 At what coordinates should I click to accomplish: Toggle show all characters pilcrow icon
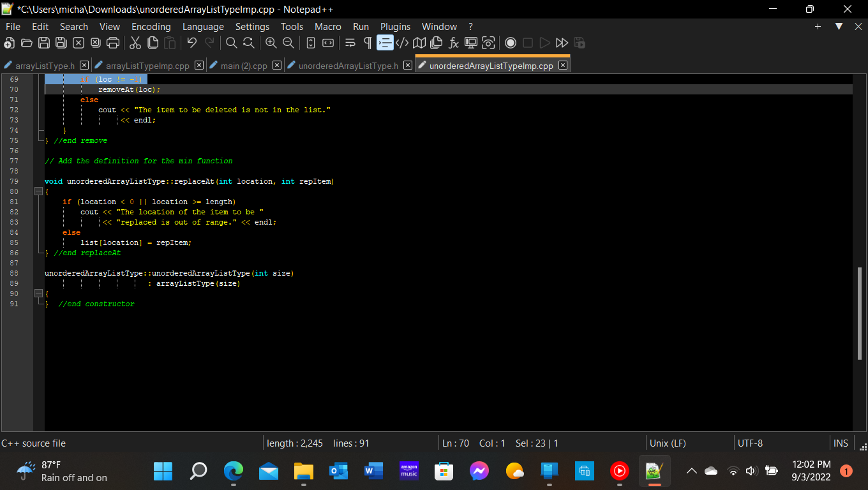click(367, 43)
